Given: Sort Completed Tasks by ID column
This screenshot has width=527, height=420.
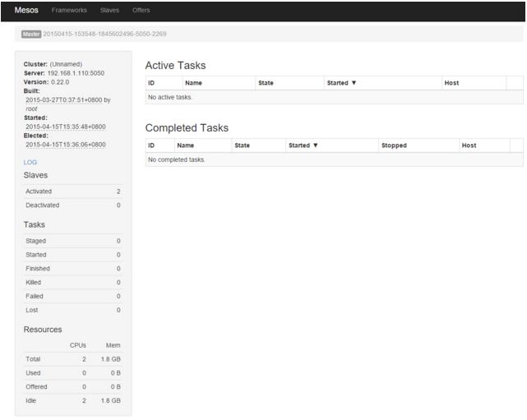Looking at the screenshot, I should point(151,145).
